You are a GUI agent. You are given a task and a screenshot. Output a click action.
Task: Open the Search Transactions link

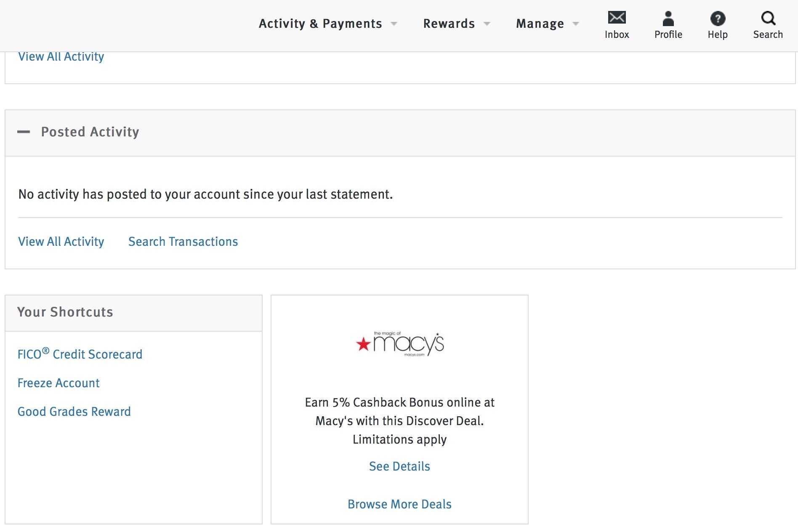[x=183, y=242]
